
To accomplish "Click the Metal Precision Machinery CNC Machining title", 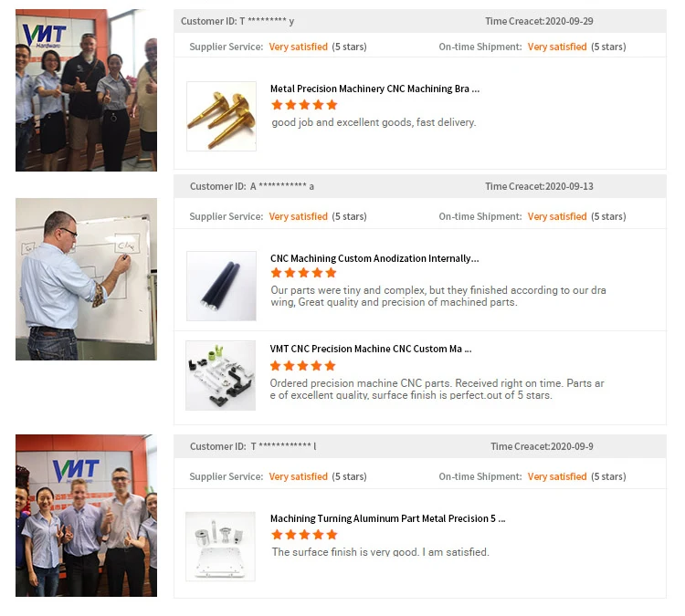I will 374,89.
